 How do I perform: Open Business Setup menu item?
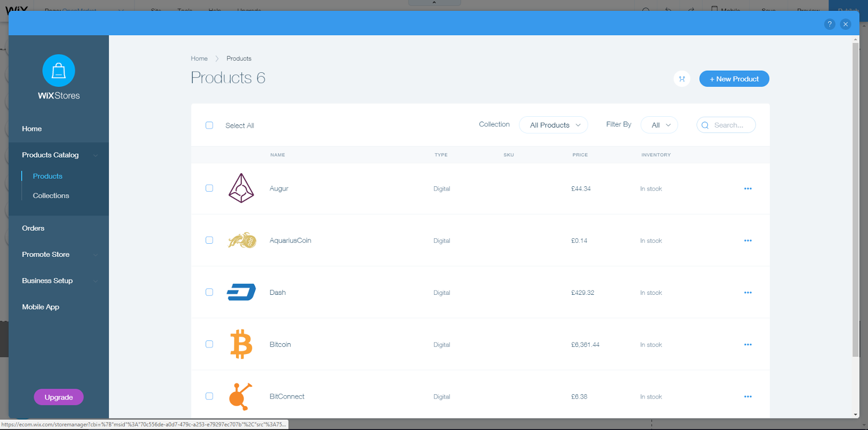tap(47, 281)
